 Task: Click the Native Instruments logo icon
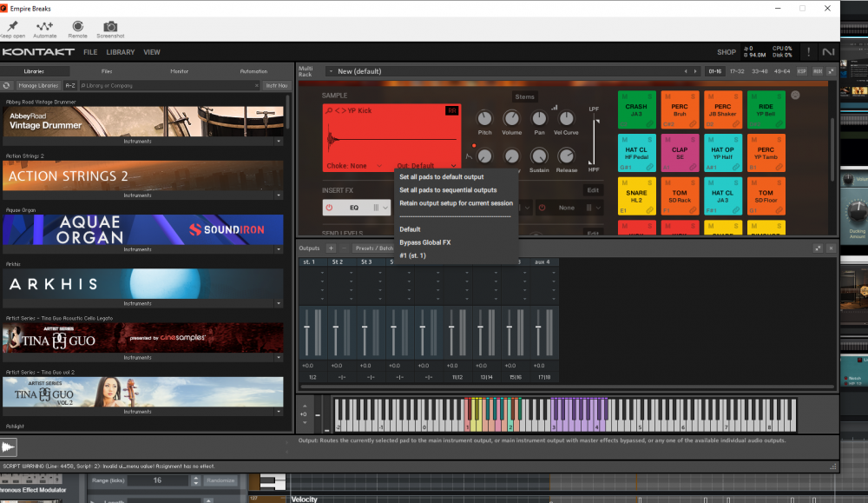tap(828, 52)
